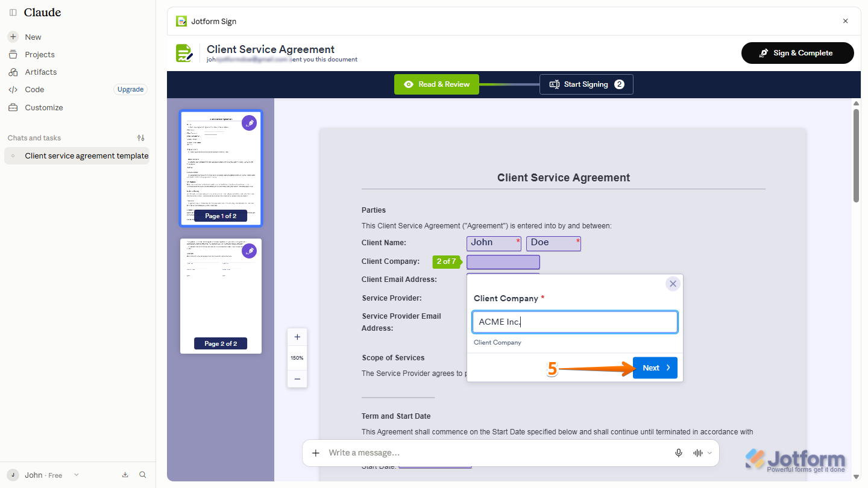
Task: Click the Jotform Sign logo icon
Action: coord(181,21)
